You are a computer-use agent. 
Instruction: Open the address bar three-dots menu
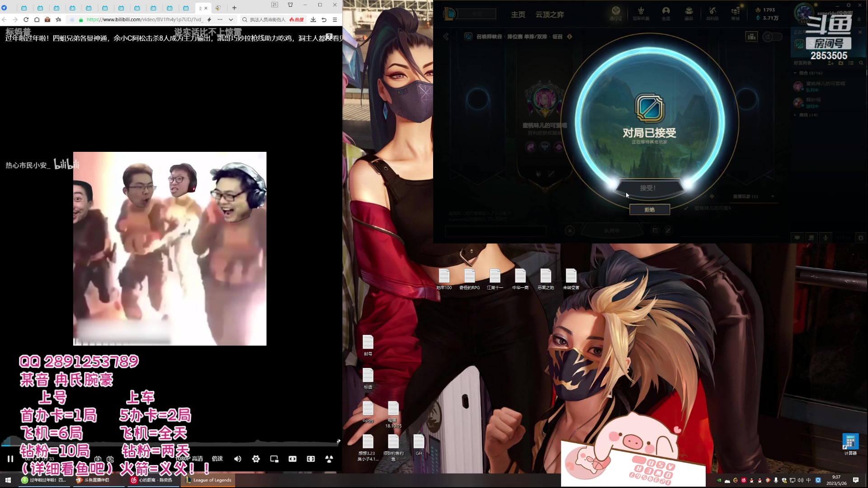click(220, 19)
